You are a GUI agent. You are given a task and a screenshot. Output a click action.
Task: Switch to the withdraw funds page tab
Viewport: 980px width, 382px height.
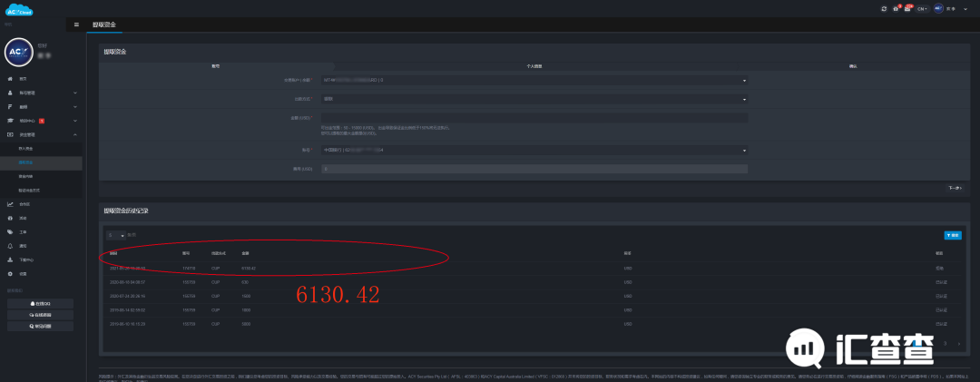click(103, 24)
